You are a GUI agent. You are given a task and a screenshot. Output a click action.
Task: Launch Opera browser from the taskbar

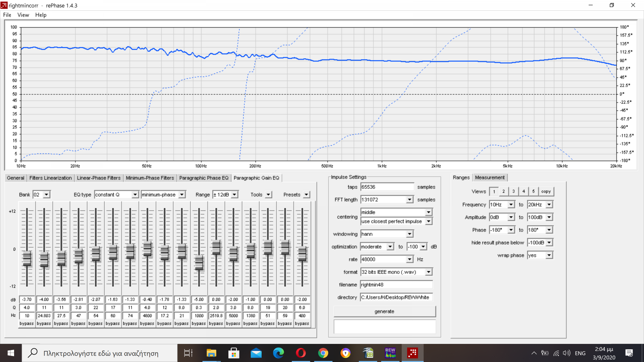click(x=301, y=353)
